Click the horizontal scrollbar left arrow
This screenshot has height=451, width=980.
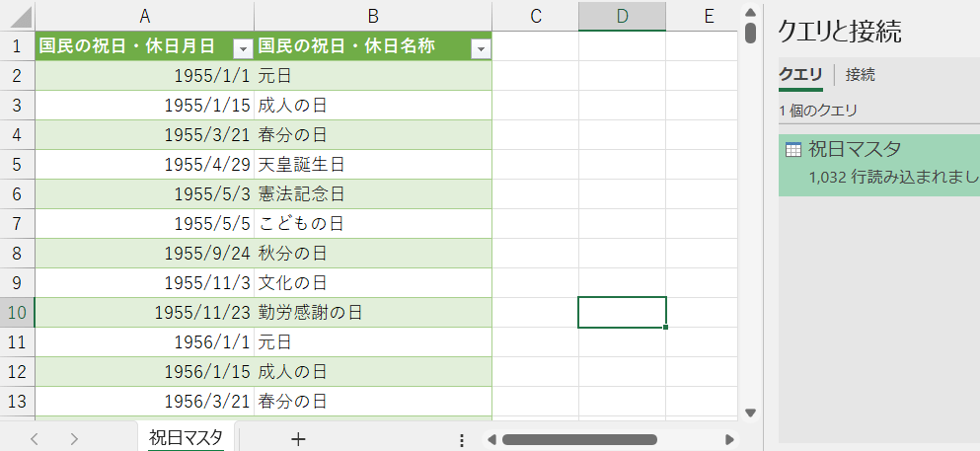click(x=490, y=439)
